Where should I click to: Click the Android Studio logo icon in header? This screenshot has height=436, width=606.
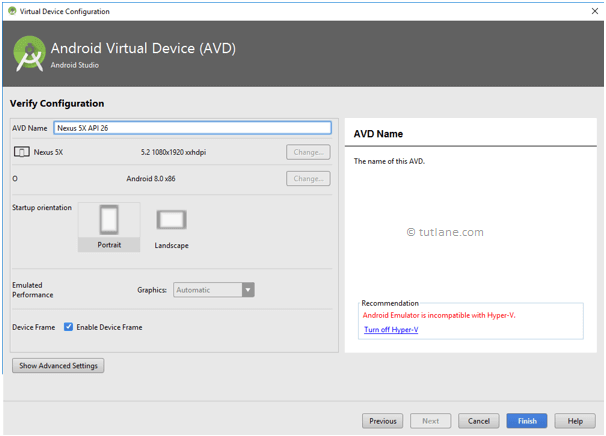[29, 53]
